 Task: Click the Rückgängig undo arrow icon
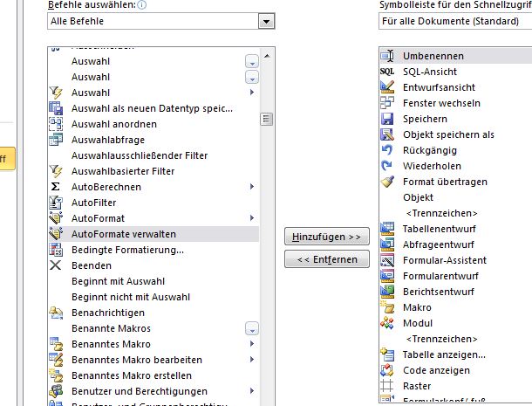tap(387, 150)
